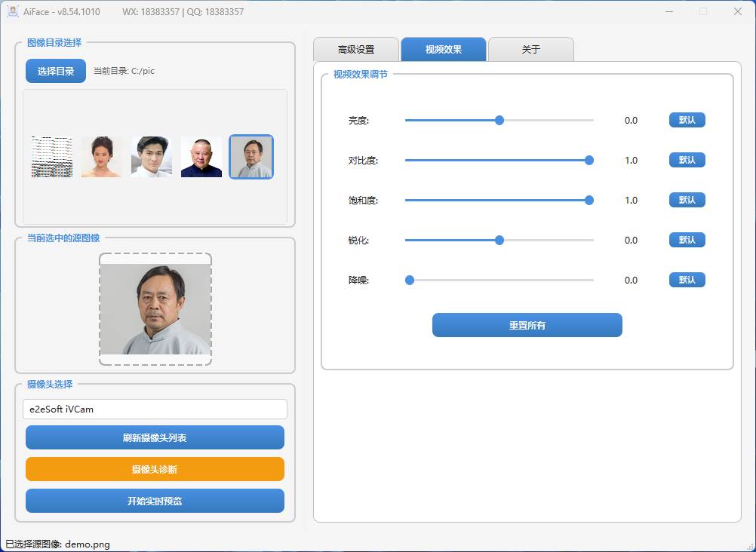Viewport: 756px width, 552px height.
Task: Click 选择目录 to choose image folder
Action: [55, 70]
